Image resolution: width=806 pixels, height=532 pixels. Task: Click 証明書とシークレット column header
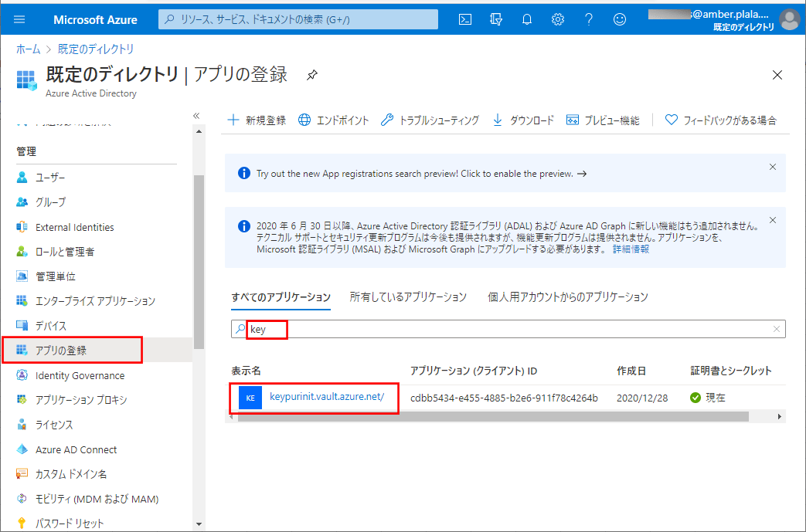click(x=731, y=371)
